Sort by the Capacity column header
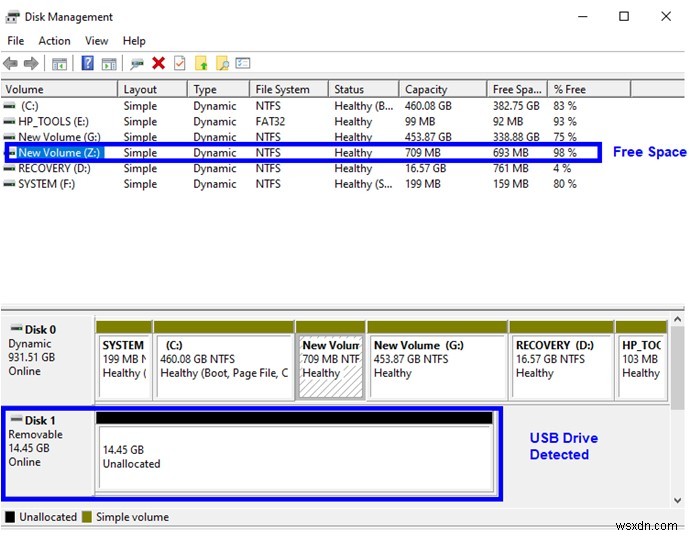Screen dimensions: 689x536 [443, 89]
